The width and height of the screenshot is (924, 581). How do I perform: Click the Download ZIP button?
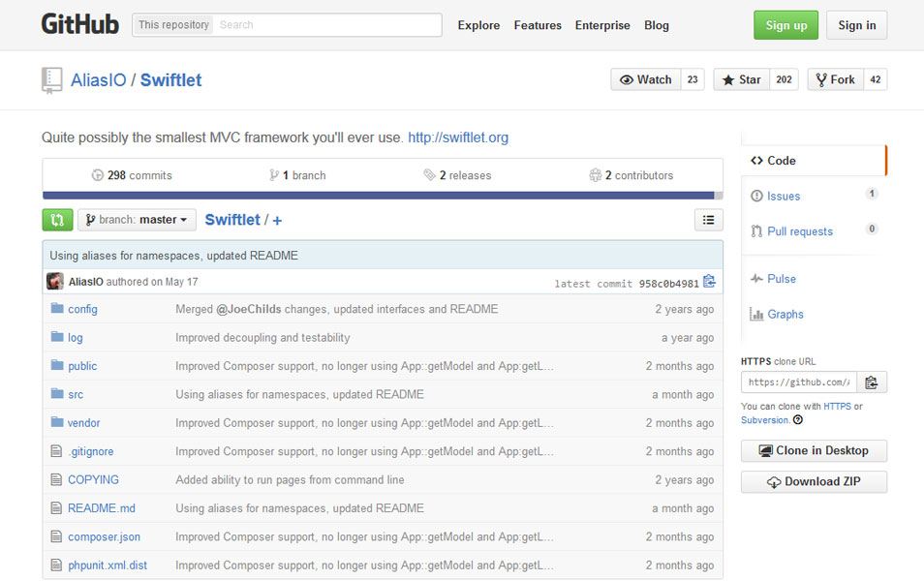[x=814, y=481]
